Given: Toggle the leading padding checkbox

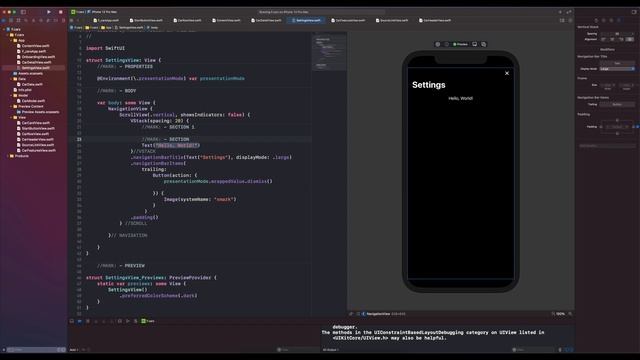Looking at the screenshot, I should (601, 127).
